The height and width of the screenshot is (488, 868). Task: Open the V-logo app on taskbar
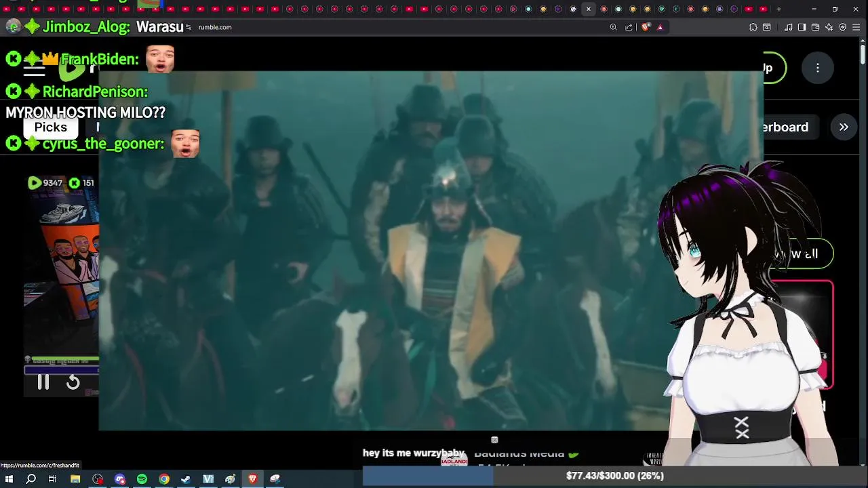pyautogui.click(x=208, y=479)
